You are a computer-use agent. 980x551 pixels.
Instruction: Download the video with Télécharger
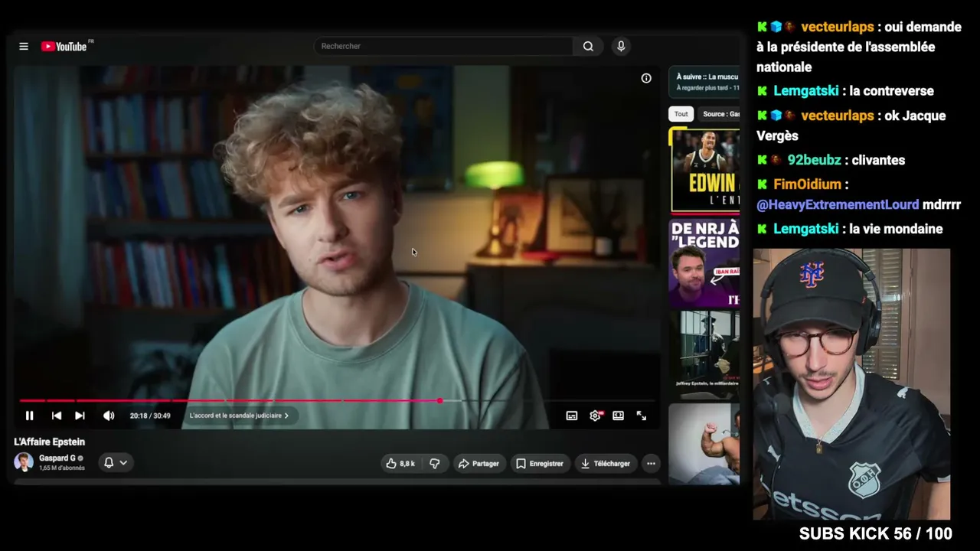click(x=606, y=463)
